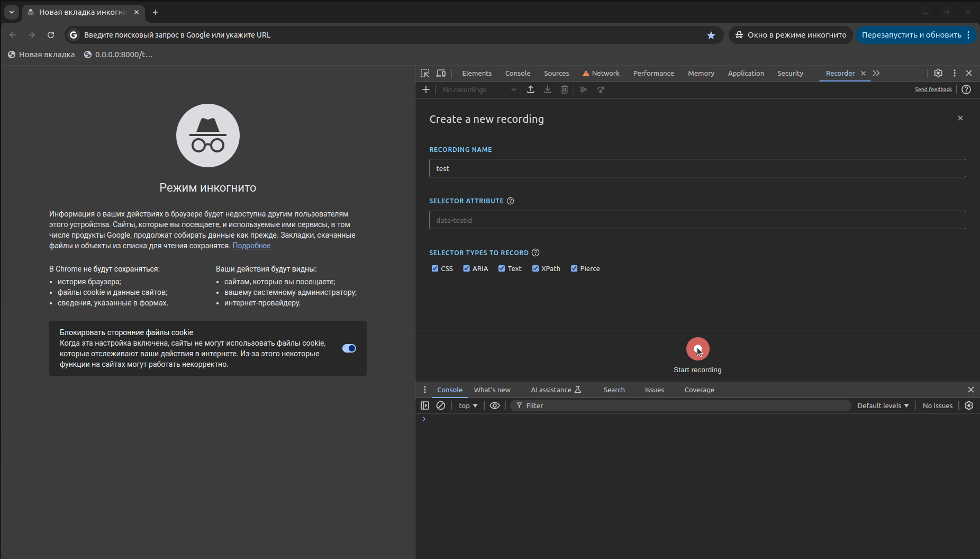Image resolution: width=980 pixels, height=559 pixels.
Task: Show more DevTools tabs chevron
Action: [x=876, y=73]
